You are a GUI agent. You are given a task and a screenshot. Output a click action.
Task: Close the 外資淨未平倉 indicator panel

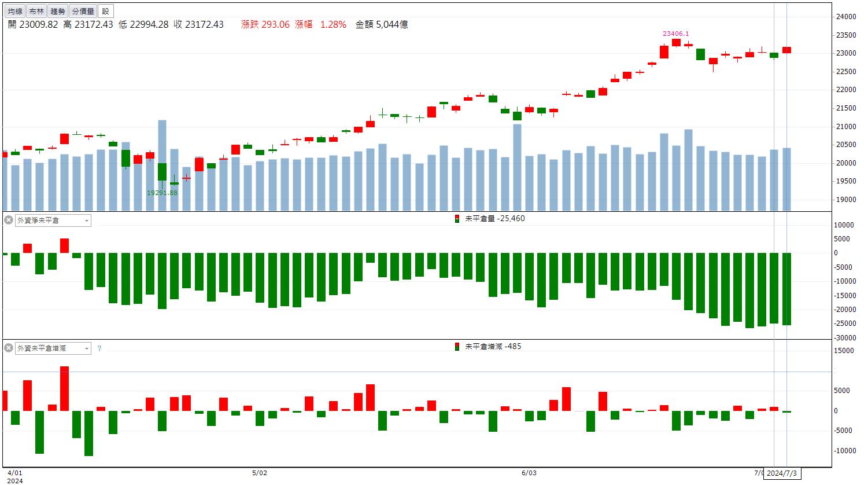[9, 220]
